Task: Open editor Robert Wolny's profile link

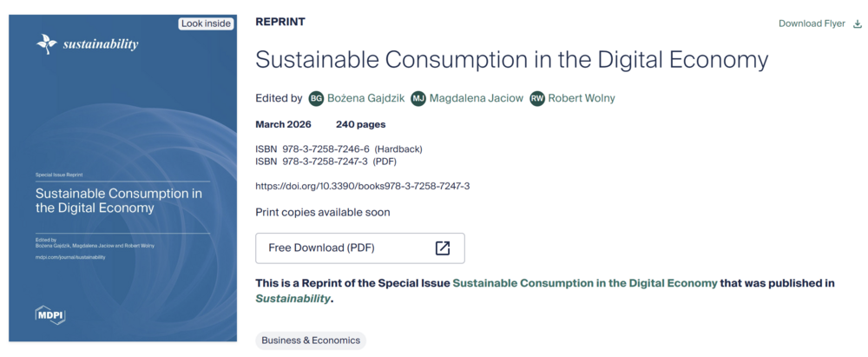Action: click(x=582, y=98)
